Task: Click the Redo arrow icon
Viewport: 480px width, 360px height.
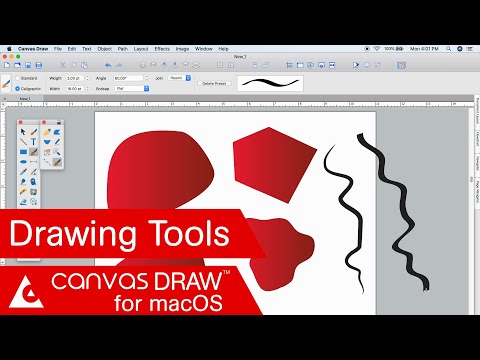Action: pos(119,65)
